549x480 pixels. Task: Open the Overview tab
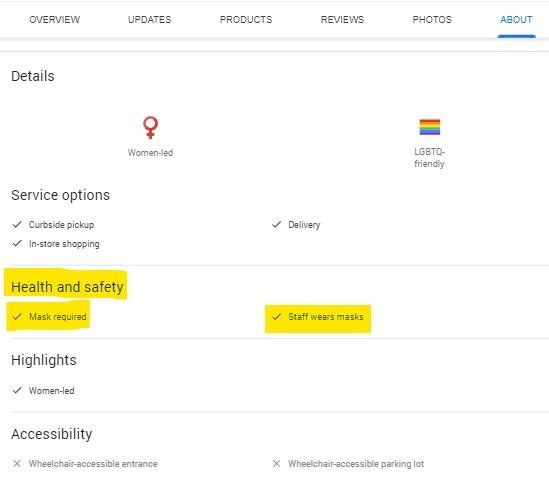click(x=55, y=20)
